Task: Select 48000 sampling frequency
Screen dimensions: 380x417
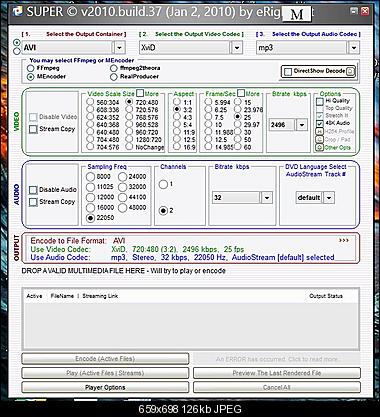Action: tap(122, 207)
